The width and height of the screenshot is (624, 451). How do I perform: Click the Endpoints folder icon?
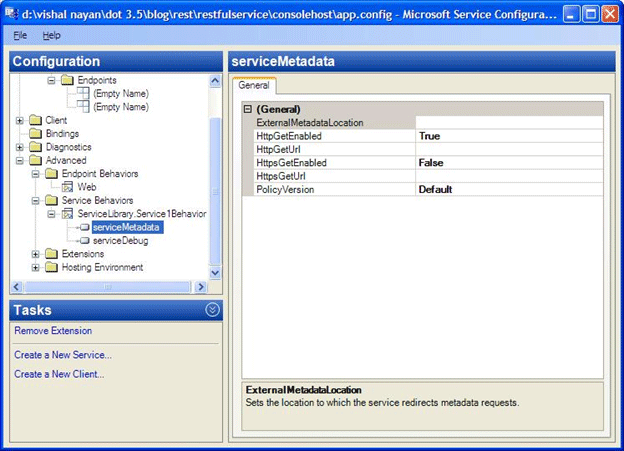[x=67, y=80]
